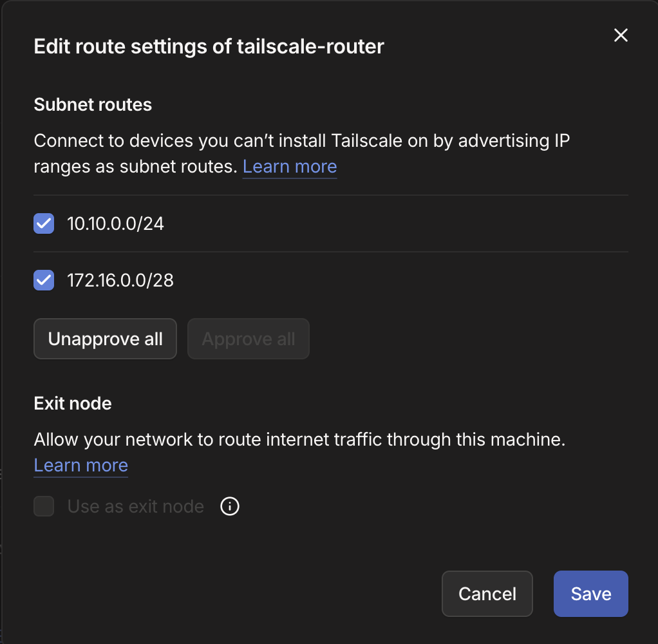Click the Approve all button

click(249, 339)
